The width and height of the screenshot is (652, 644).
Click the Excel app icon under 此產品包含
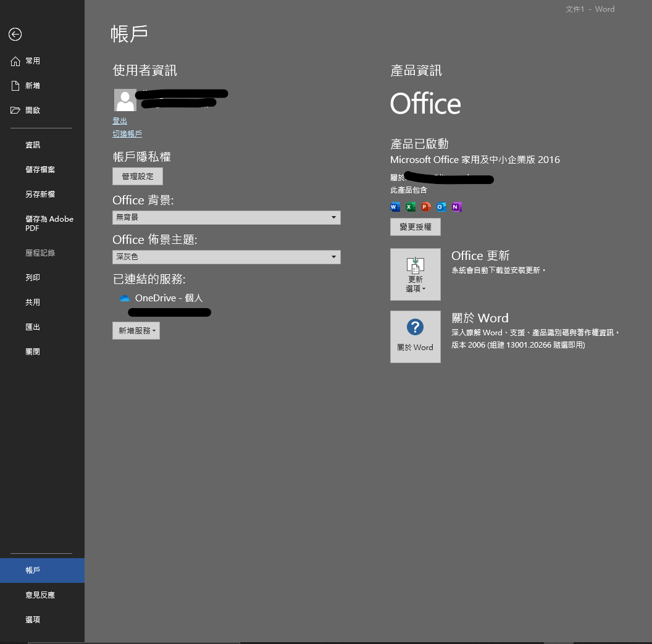pos(411,207)
